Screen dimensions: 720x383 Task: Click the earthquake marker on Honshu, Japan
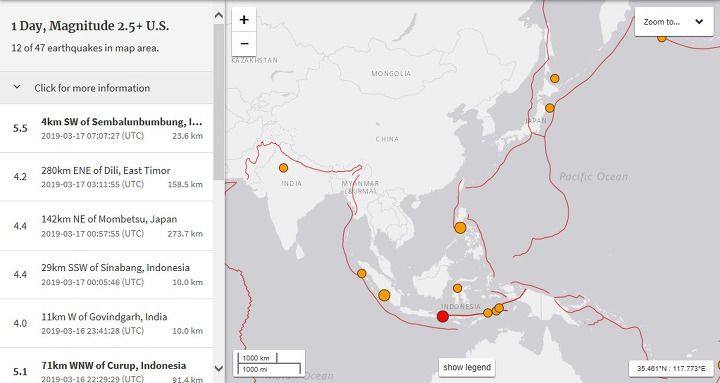[550, 108]
